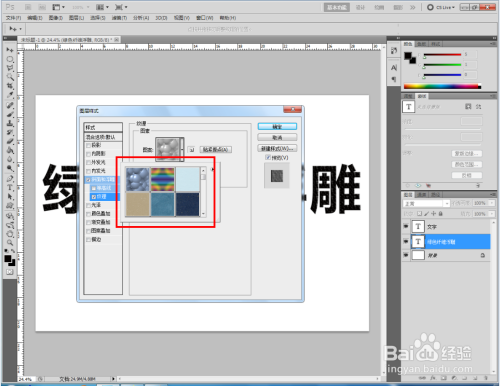The width and height of the screenshot is (500, 386).
Task: Open the layer opacity 100% dropdown
Action: [x=492, y=203]
